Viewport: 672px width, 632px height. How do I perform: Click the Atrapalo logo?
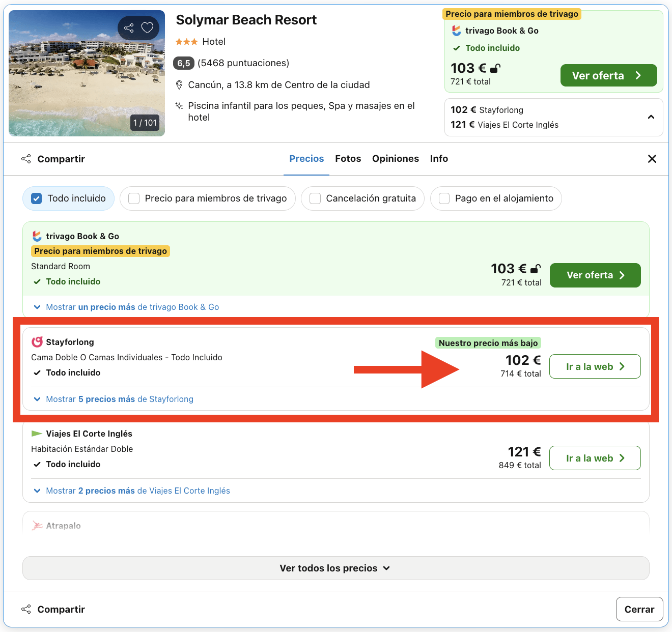[37, 526]
